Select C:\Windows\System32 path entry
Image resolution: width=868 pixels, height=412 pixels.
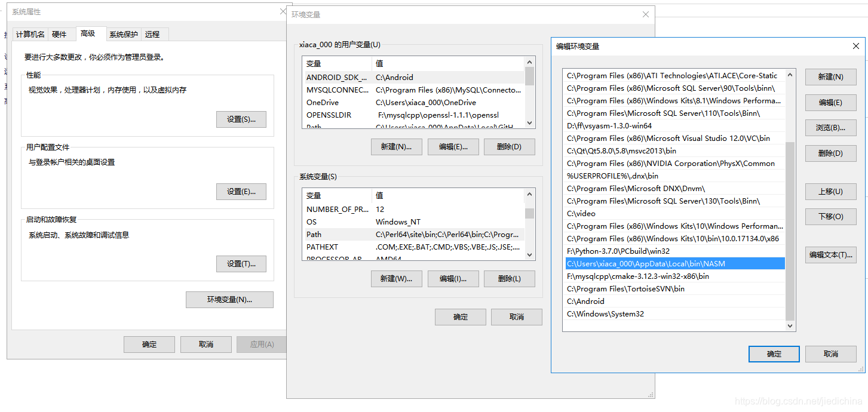coord(675,313)
